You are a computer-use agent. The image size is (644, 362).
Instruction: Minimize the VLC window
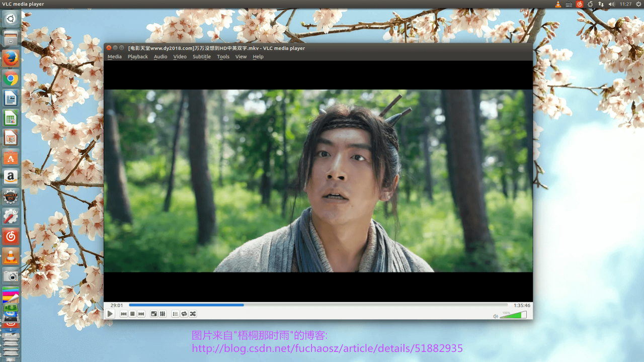point(115,48)
